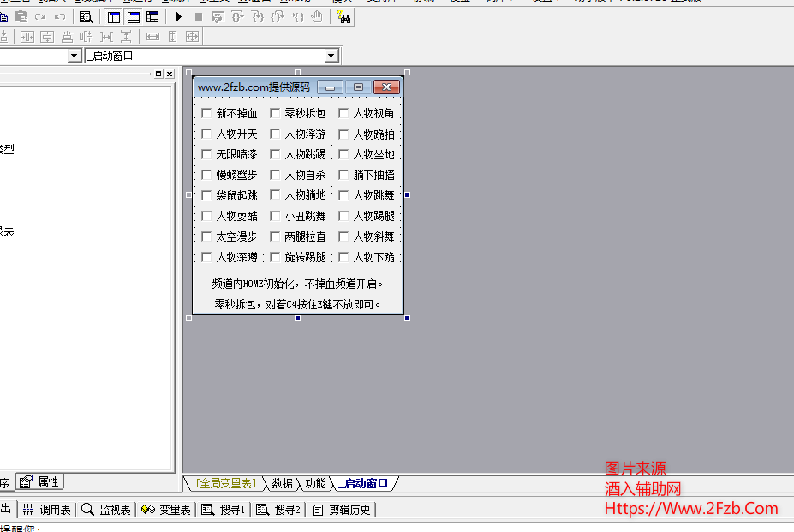Click the Run (play) toolbar icon

coord(179,16)
